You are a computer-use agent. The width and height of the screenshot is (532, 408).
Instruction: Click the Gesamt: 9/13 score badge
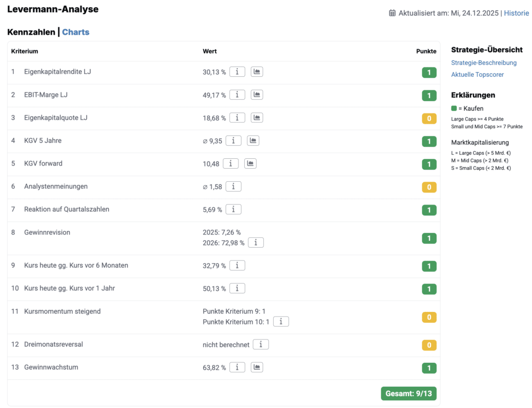[x=408, y=393]
